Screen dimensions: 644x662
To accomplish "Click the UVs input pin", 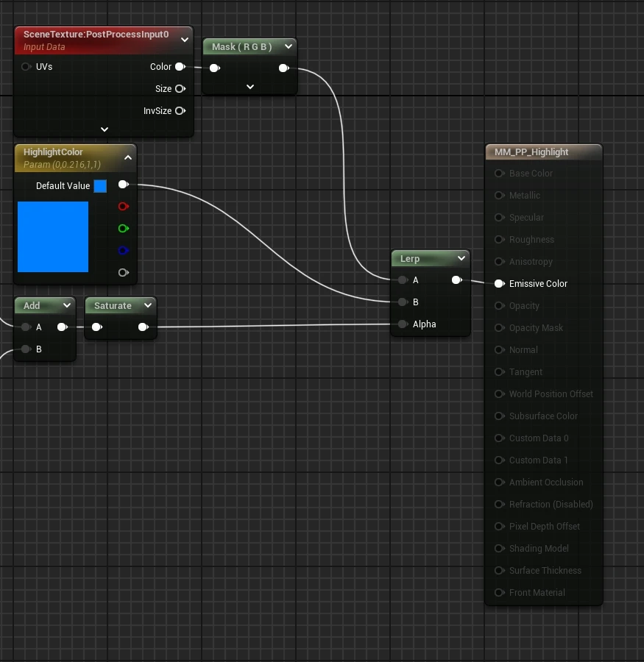I will pos(26,67).
